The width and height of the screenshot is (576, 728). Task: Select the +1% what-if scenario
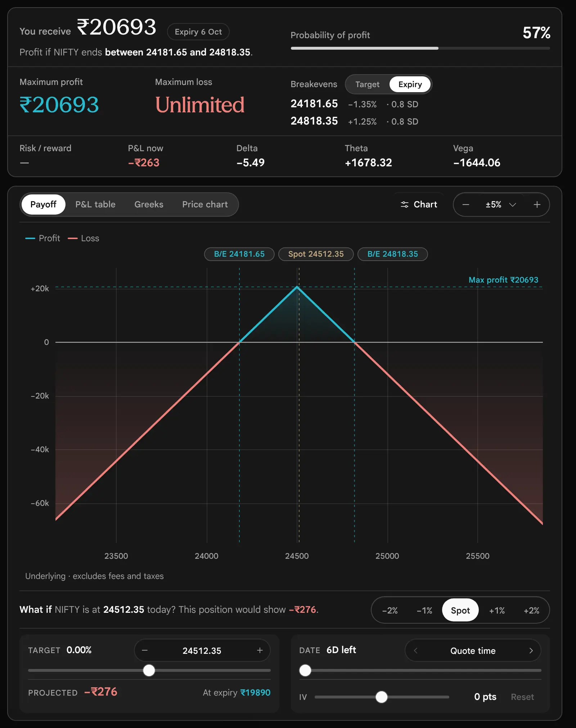497,610
